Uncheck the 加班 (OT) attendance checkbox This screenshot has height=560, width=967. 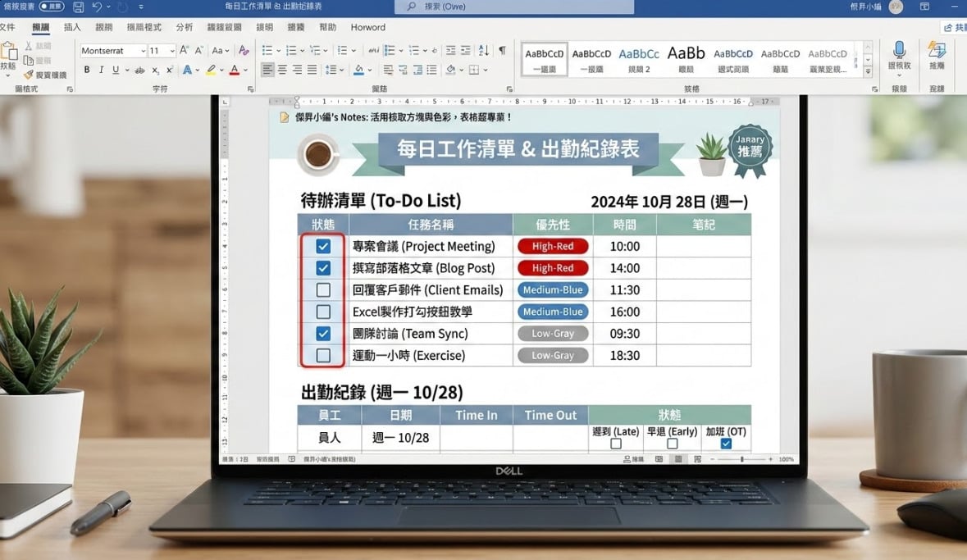click(724, 442)
